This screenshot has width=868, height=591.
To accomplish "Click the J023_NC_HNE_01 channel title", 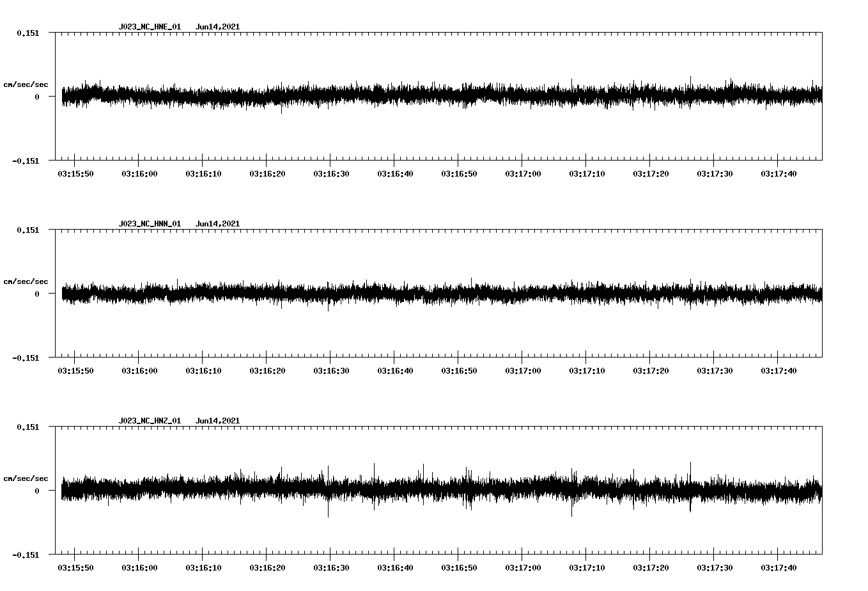I will (x=150, y=27).
